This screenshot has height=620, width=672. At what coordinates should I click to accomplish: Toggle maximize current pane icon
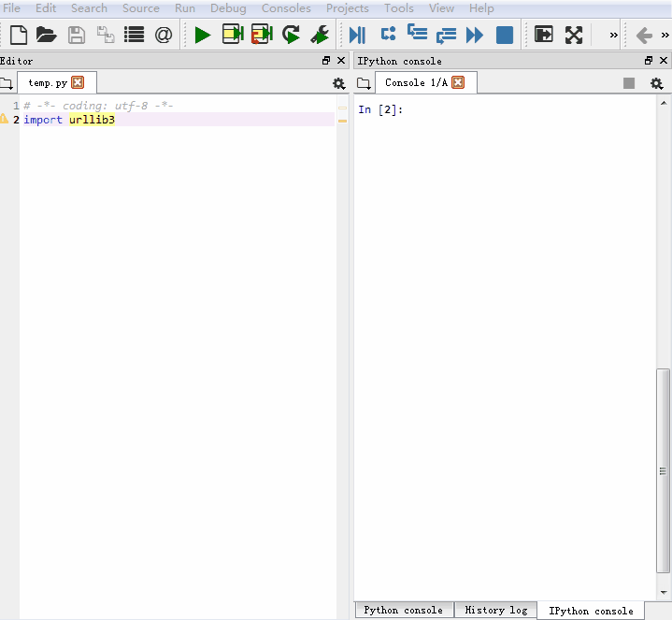coord(544,36)
